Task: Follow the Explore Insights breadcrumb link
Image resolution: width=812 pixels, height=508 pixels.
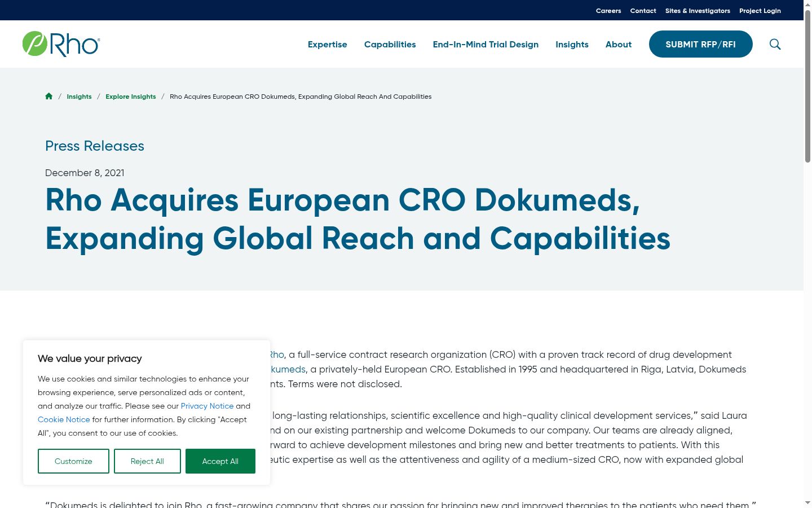Action: 131,97
